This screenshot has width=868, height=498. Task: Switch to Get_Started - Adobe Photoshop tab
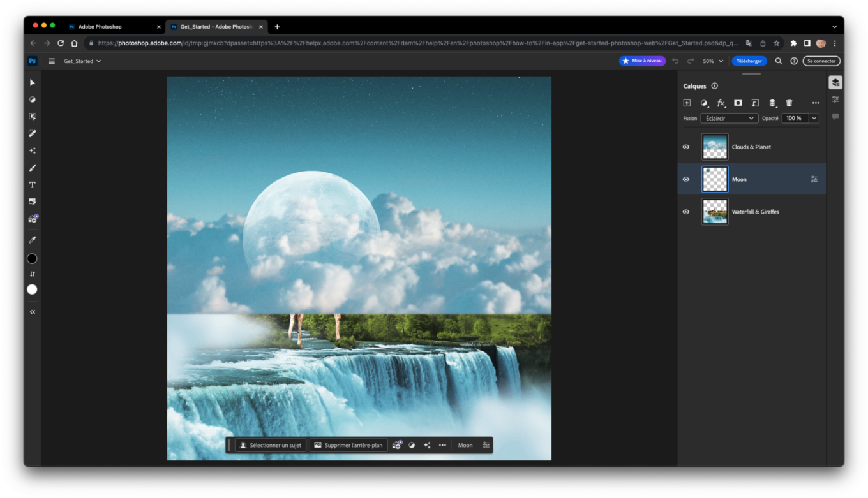tap(216, 27)
